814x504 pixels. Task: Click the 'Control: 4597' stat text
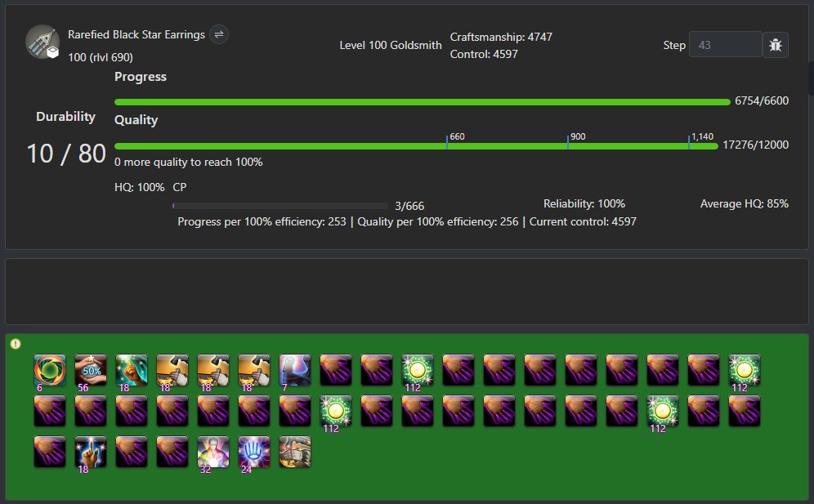pyautogui.click(x=484, y=54)
